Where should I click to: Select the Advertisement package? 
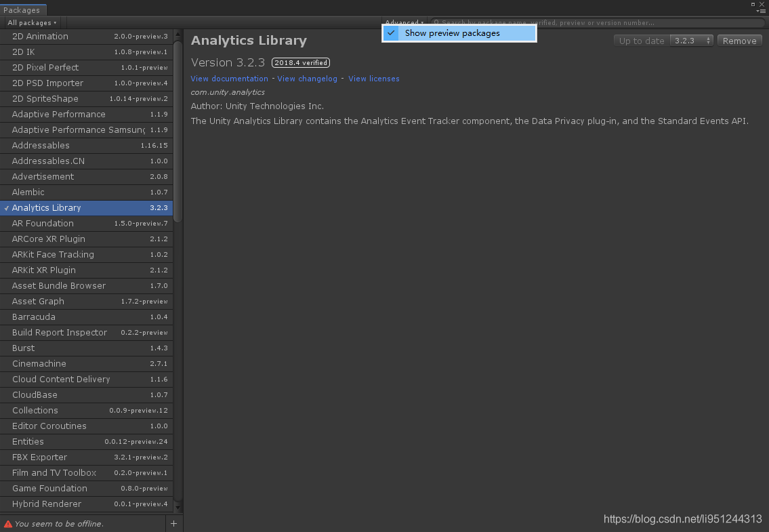coord(86,177)
